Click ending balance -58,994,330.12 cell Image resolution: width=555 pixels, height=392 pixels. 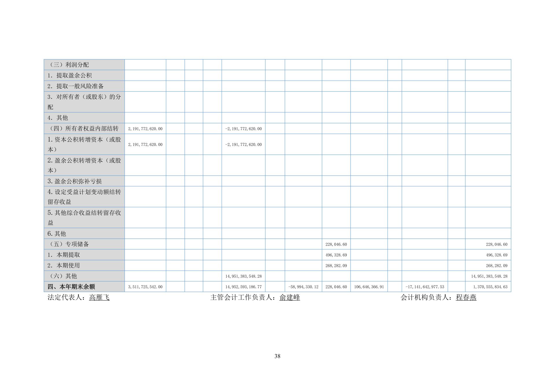[x=303, y=287]
